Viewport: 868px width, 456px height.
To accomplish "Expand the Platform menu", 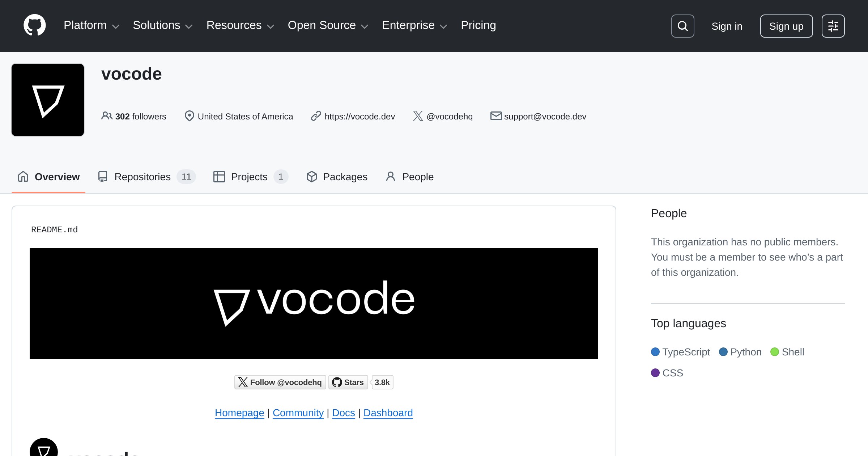I will (92, 25).
